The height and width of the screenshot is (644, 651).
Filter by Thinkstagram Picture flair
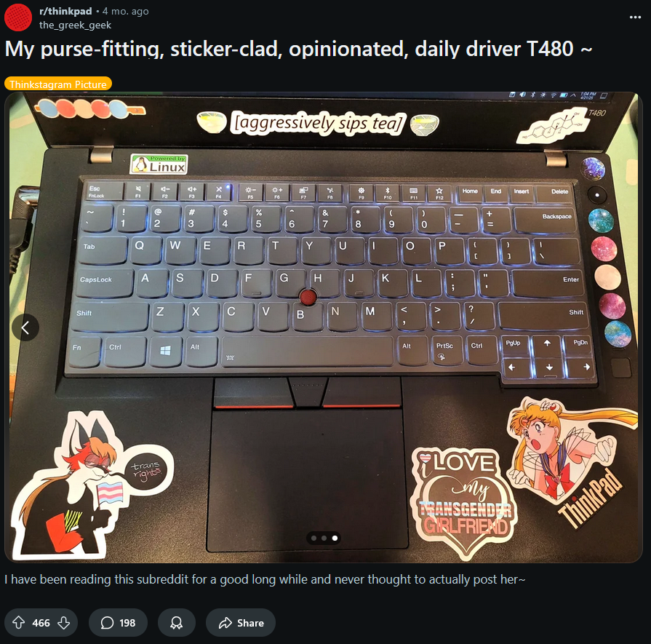[58, 84]
